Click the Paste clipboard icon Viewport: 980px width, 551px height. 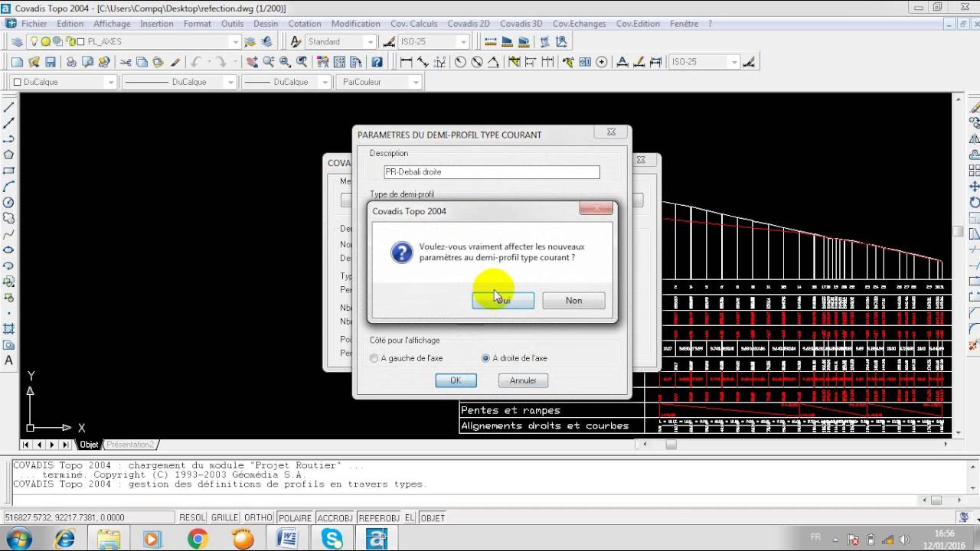tap(158, 62)
